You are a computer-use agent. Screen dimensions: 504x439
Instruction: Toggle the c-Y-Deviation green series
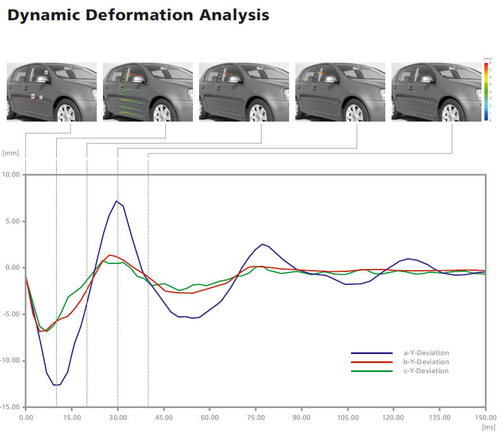tap(426, 371)
